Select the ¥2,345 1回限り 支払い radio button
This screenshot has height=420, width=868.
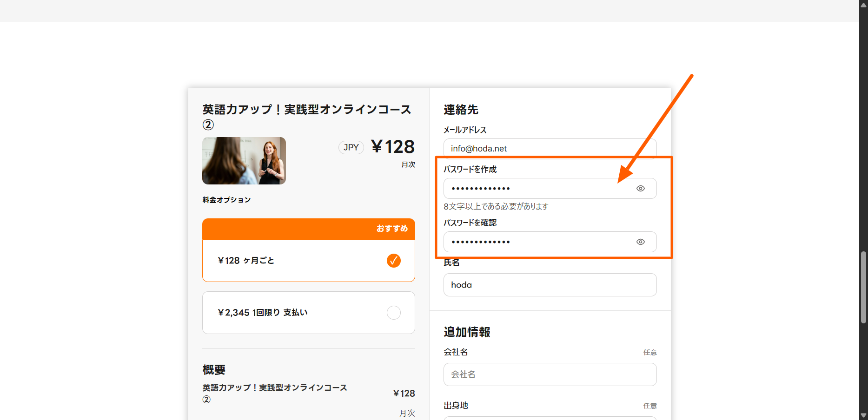[393, 313]
